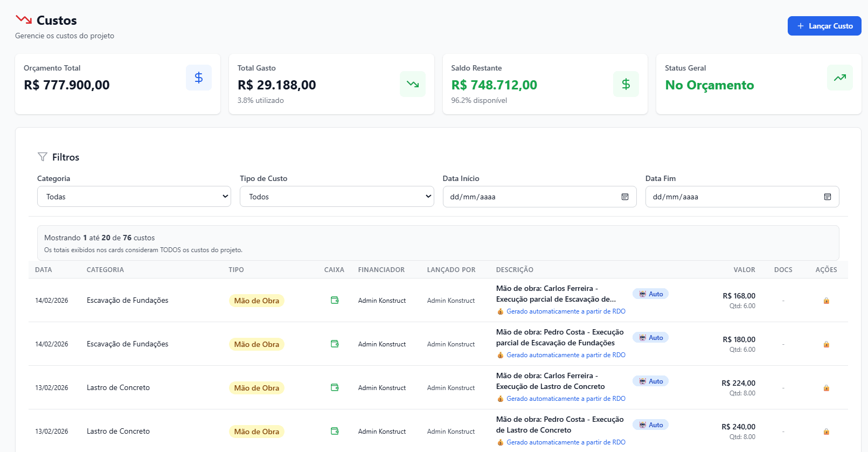Click wallet caixa icon in R$ 180,00 row
This screenshot has height=452, width=868.
coord(335,344)
